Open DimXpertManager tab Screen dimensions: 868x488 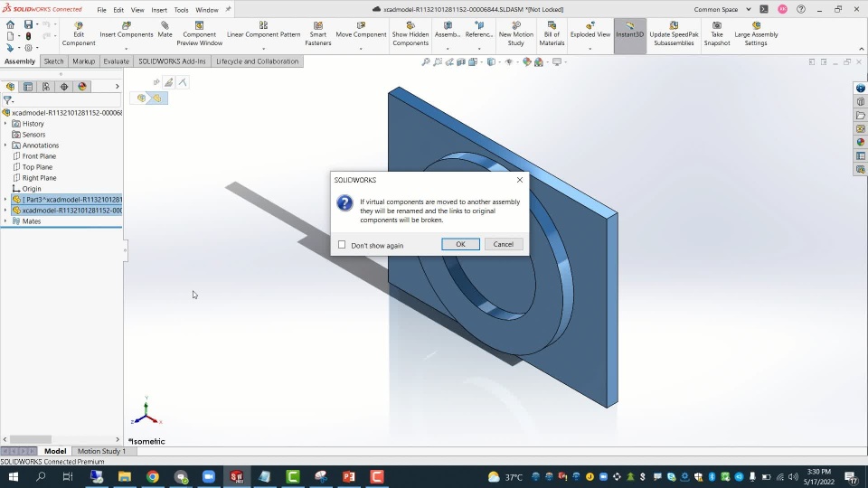64,87
